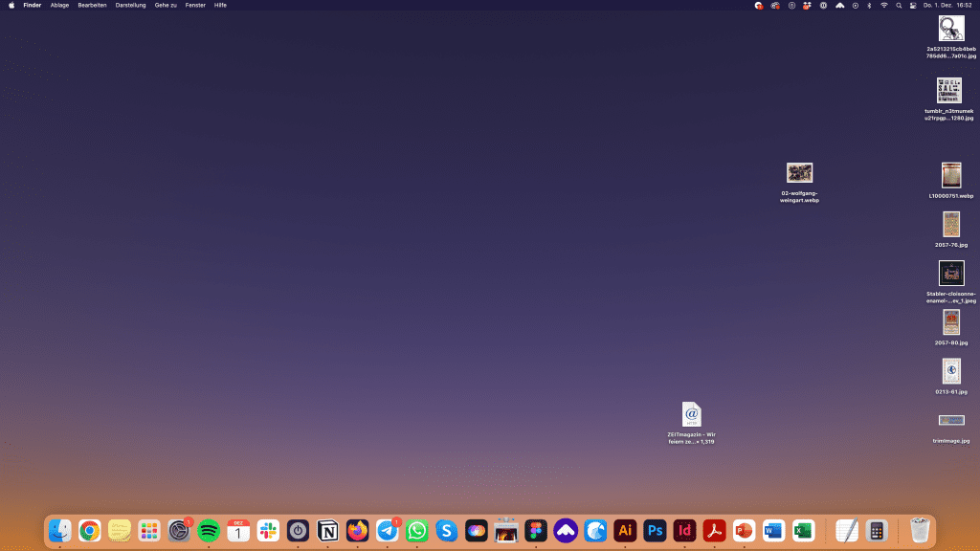Open WhatsApp in the dock
The image size is (980, 551).
click(x=416, y=530)
